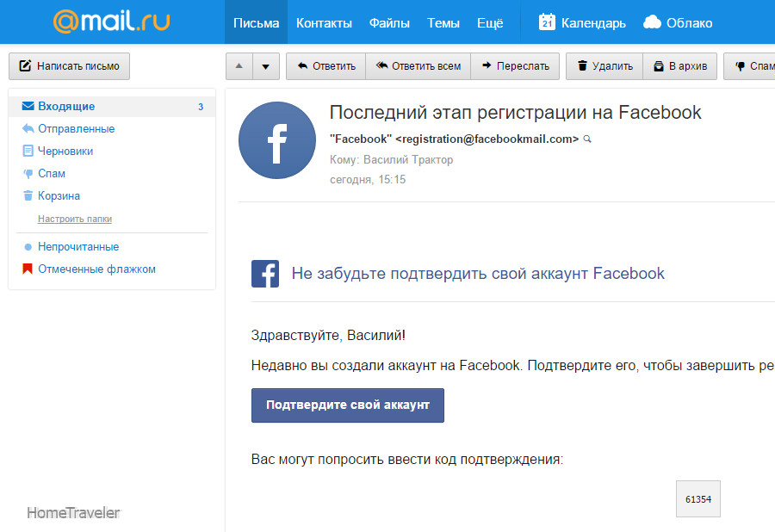Open the Calendar icon in header
This screenshot has height=532, width=775.
tap(547, 22)
